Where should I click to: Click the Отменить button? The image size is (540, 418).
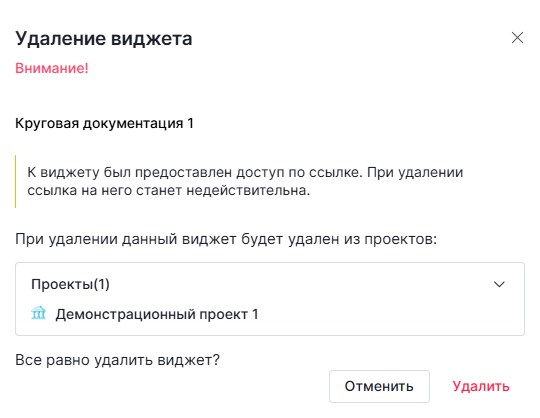point(379,386)
